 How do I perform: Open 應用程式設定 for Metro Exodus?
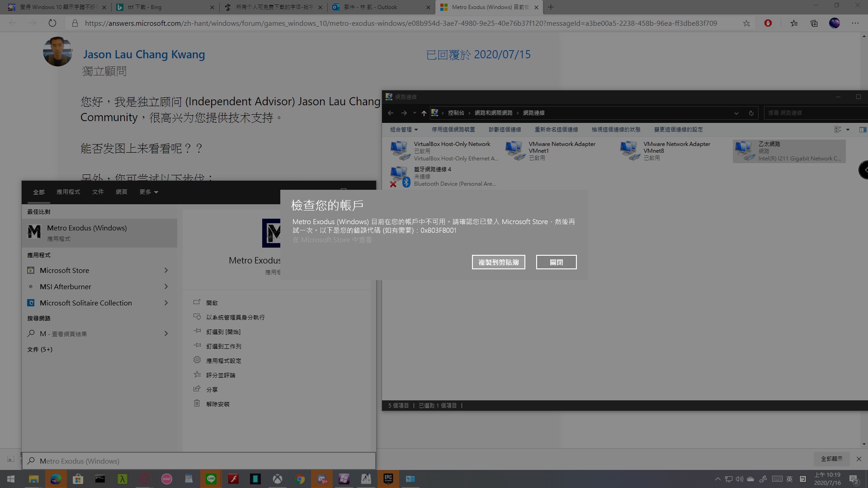click(x=224, y=361)
